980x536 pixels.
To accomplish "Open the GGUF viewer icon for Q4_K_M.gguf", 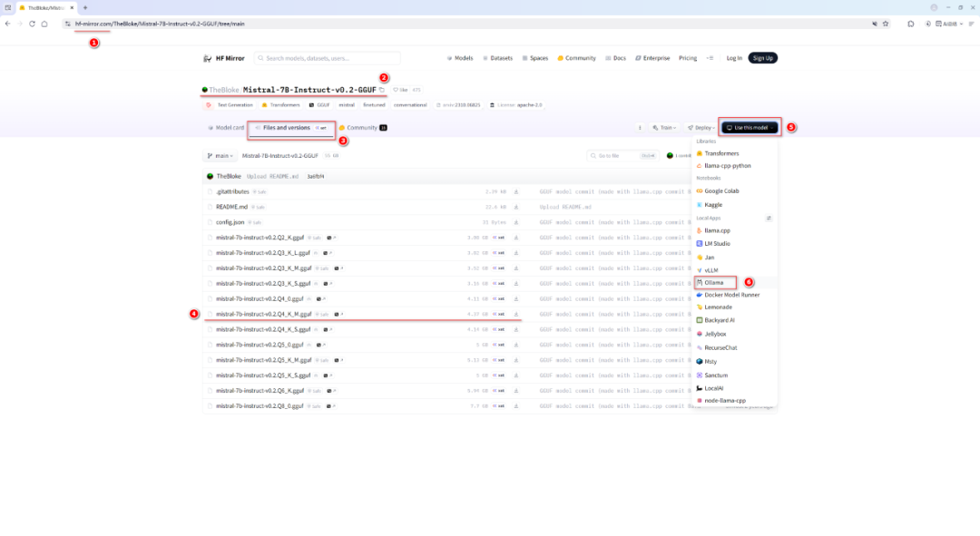I will (339, 314).
